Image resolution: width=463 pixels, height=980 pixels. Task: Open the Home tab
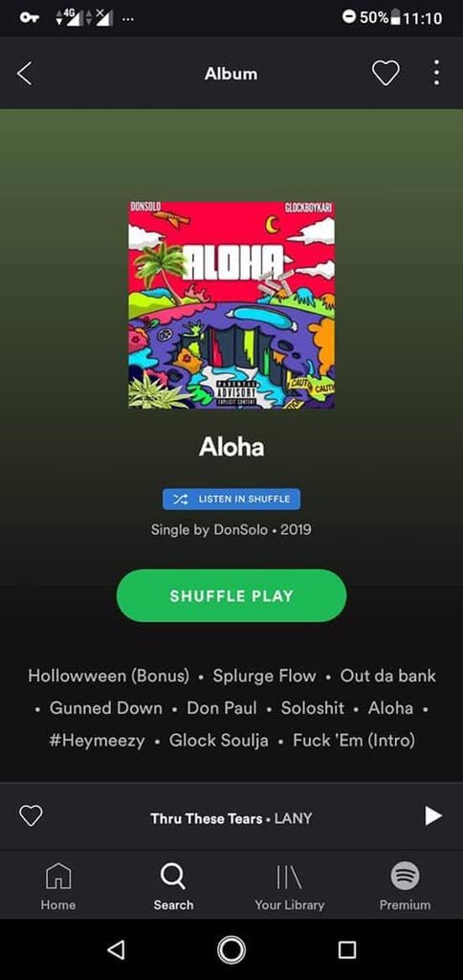point(58,886)
